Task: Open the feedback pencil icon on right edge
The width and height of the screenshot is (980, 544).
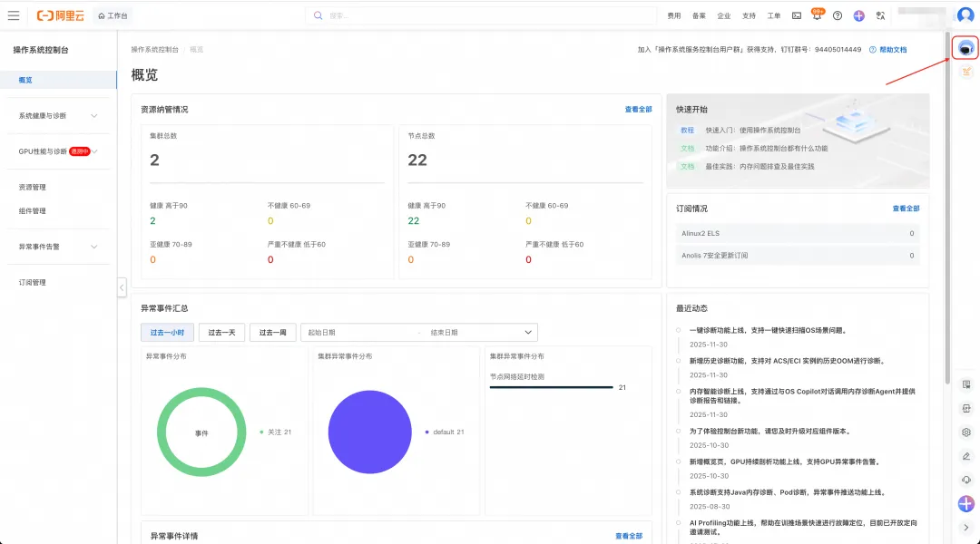Action: click(965, 456)
